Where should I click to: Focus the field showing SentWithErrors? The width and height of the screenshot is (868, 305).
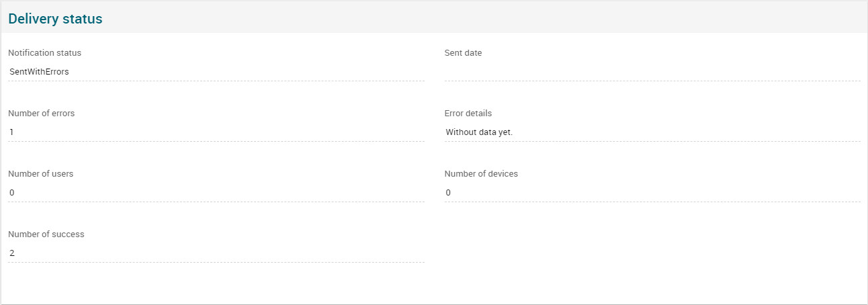pyautogui.click(x=215, y=71)
